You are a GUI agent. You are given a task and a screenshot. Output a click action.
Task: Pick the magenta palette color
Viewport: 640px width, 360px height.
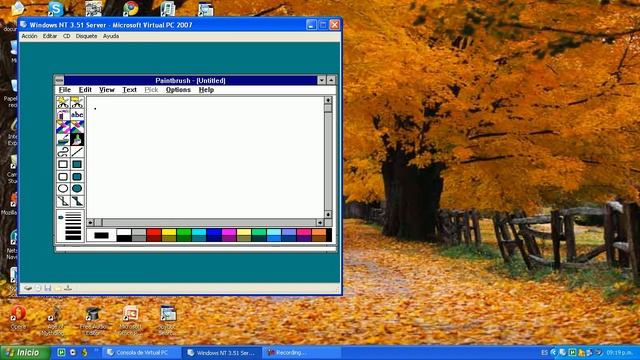[229, 232]
